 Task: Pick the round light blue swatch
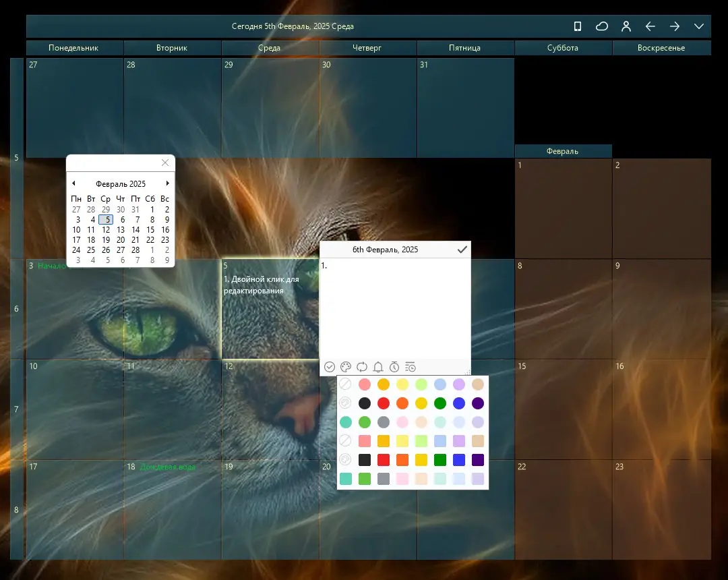440,384
